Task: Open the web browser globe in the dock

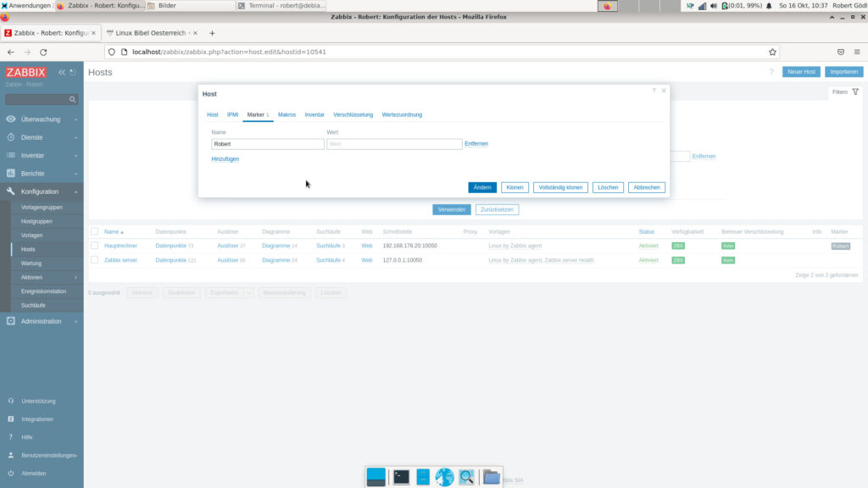Action: [x=444, y=477]
